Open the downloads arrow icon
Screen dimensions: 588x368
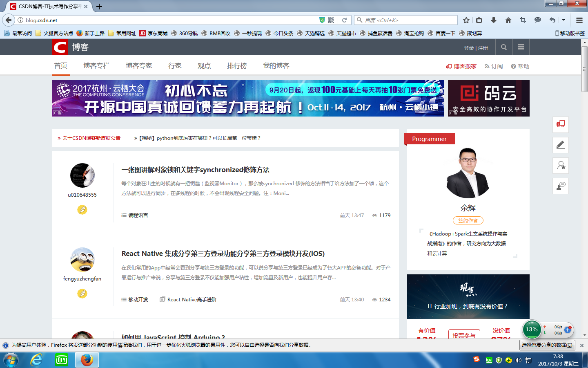coord(494,20)
